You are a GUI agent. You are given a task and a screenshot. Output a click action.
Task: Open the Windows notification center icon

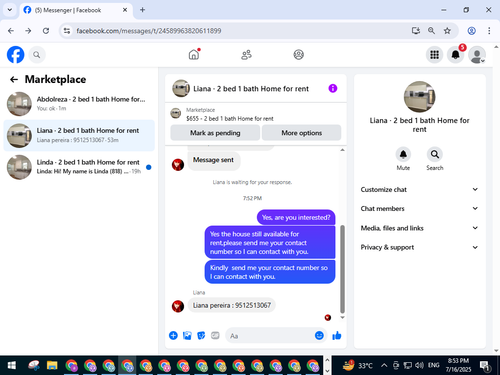coord(485,366)
